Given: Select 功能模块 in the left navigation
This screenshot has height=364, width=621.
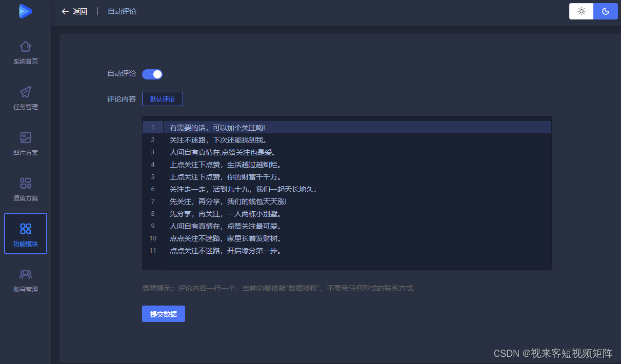Looking at the screenshot, I should point(25,234).
